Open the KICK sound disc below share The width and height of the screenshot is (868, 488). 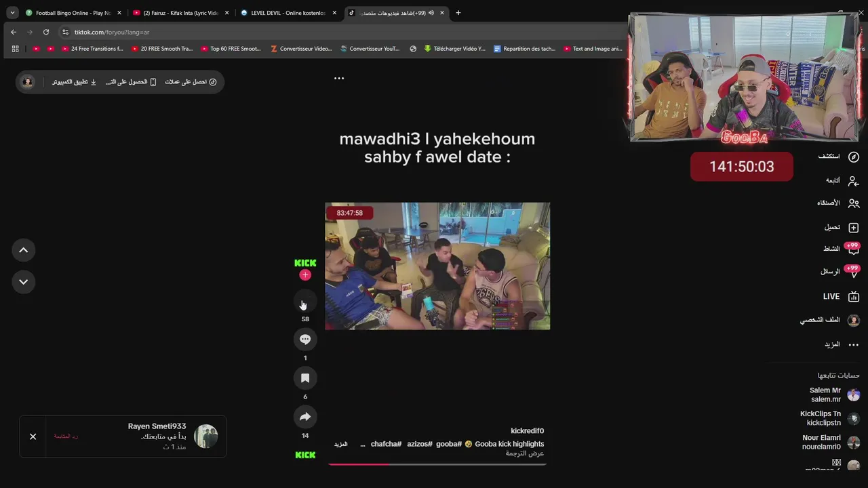(x=305, y=455)
